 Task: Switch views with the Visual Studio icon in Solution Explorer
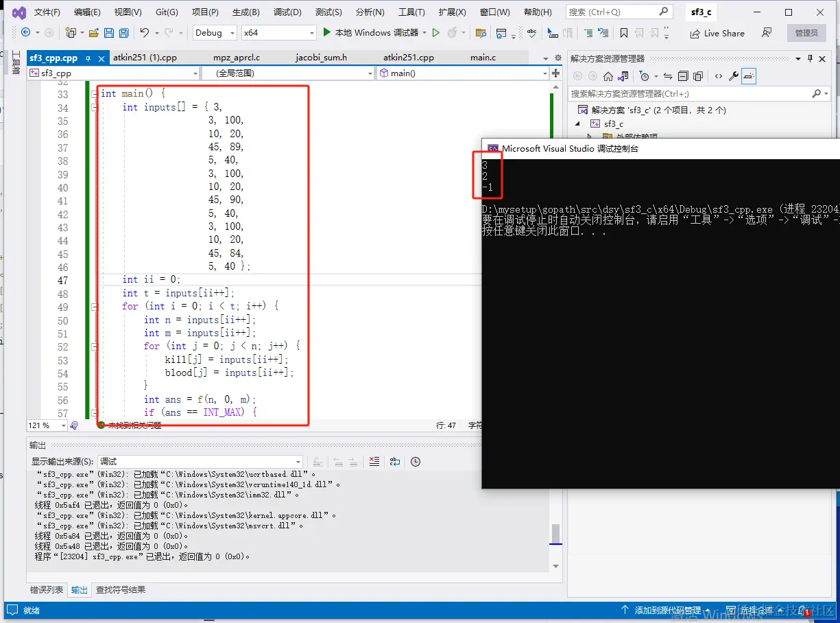pyautogui.click(x=624, y=76)
